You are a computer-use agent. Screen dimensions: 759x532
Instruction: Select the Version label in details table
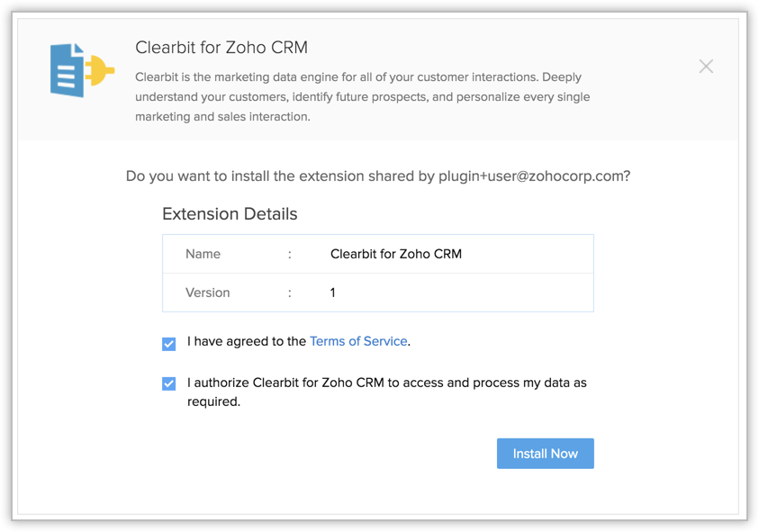(207, 293)
